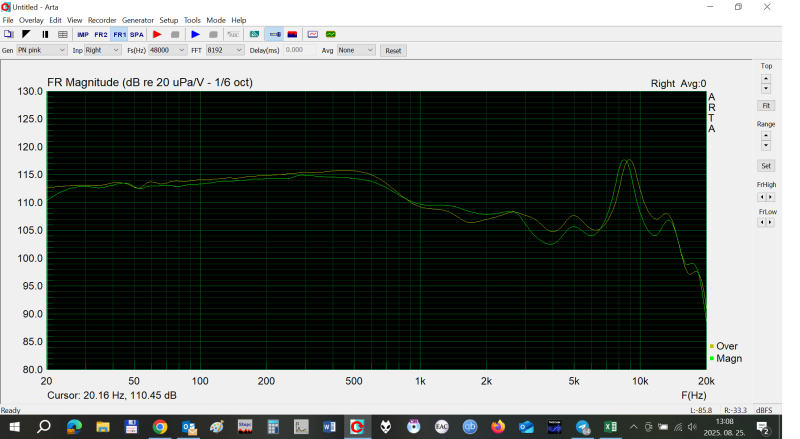Image resolution: width=800 pixels, height=439 pixels.
Task: Toggle the highlighted blue bar toolbar icon
Action: pyautogui.click(x=275, y=34)
